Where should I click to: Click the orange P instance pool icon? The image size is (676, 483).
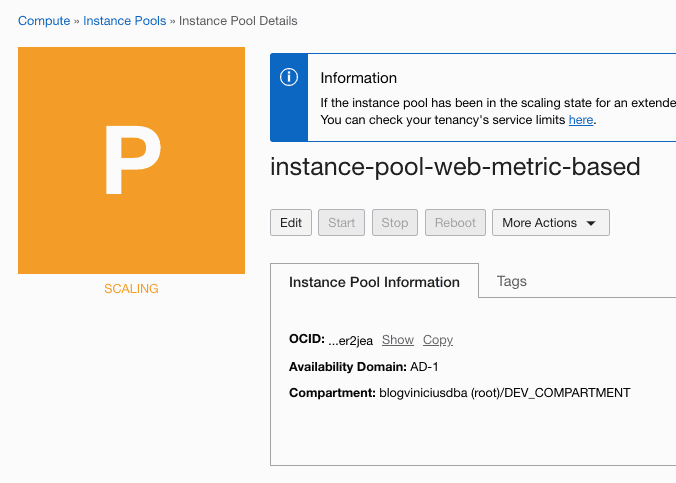131,160
